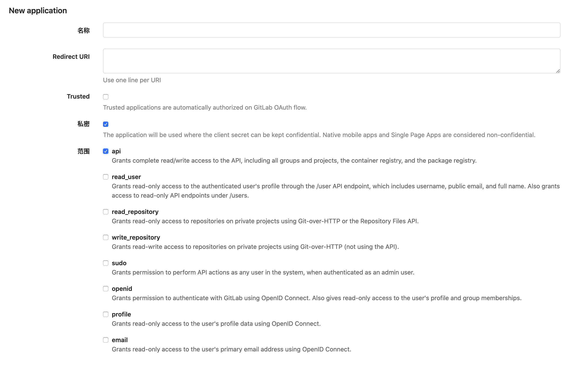
Task: Click the api scope label
Action: pos(116,151)
